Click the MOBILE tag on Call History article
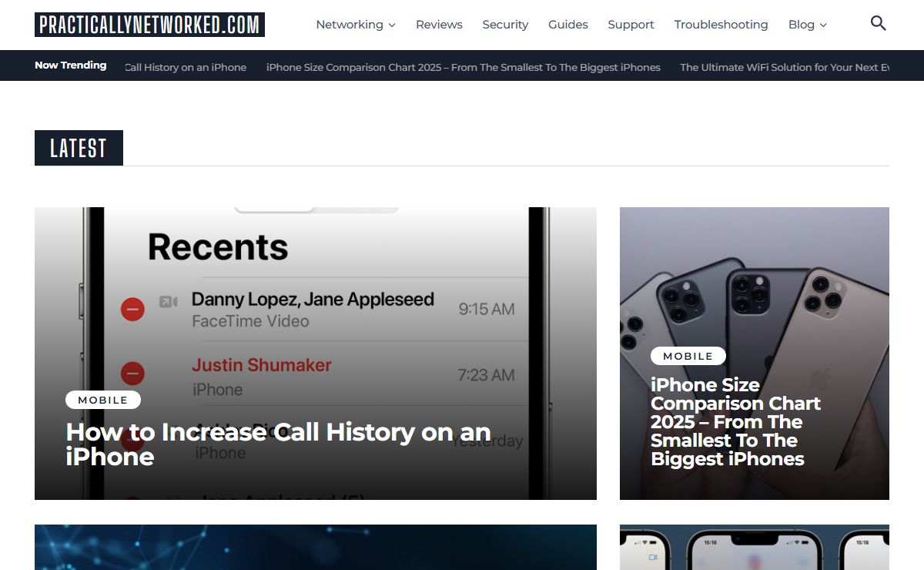The width and height of the screenshot is (924, 570). click(x=103, y=400)
